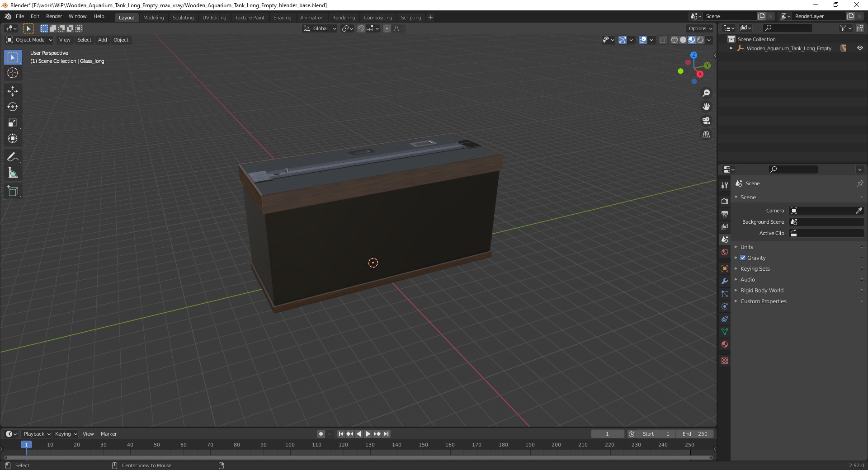Viewport: 868px width, 470px height.
Task: Open the Global orientation dropdown
Action: click(320, 28)
